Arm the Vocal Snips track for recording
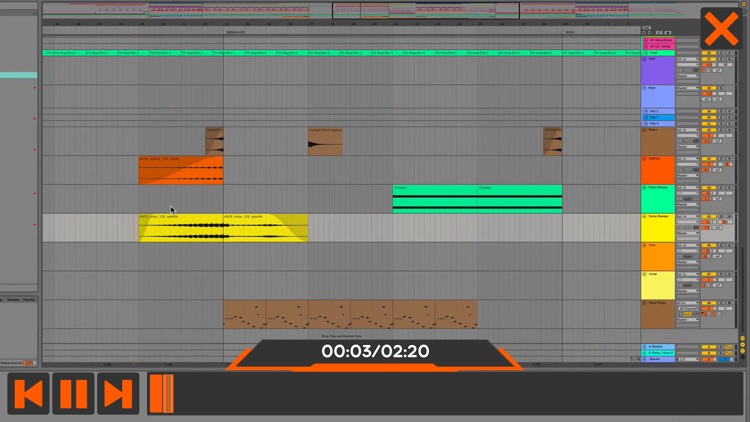The height and width of the screenshot is (422, 750). 729,303
